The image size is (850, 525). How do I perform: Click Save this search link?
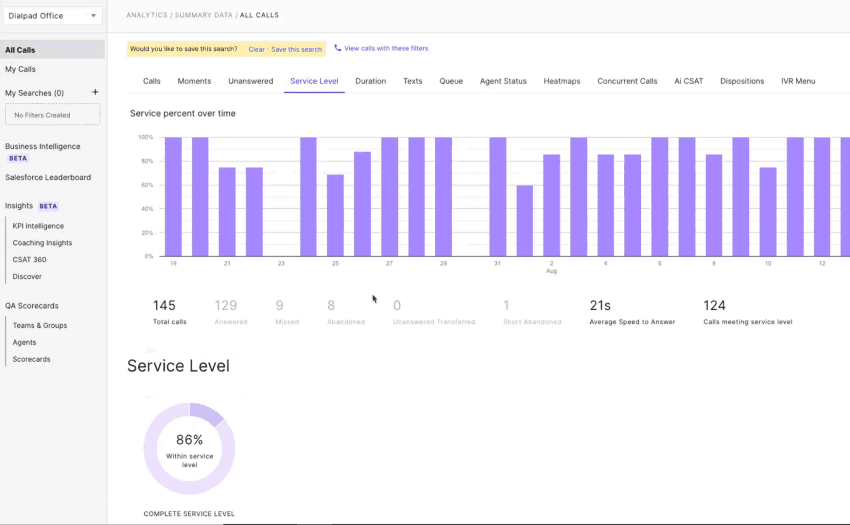(x=297, y=49)
